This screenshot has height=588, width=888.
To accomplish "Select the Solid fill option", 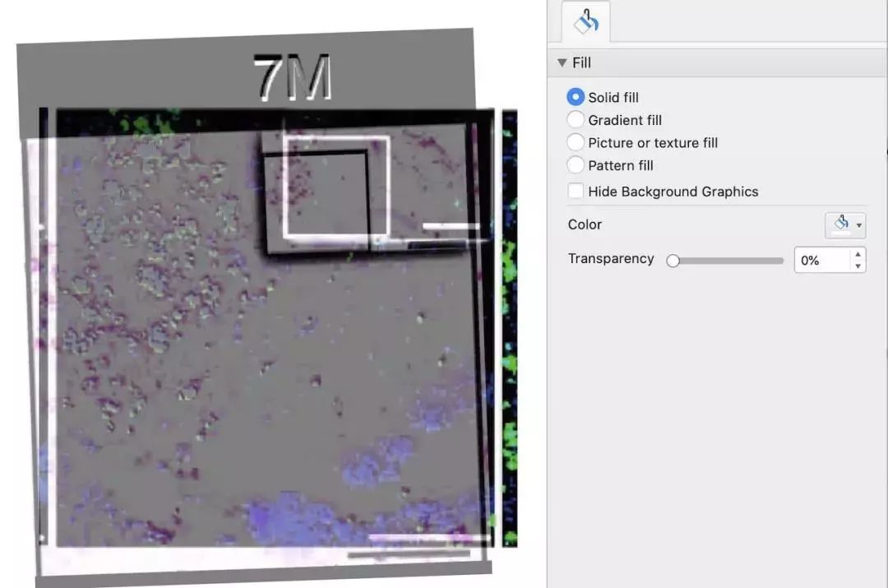I will pyautogui.click(x=576, y=98).
